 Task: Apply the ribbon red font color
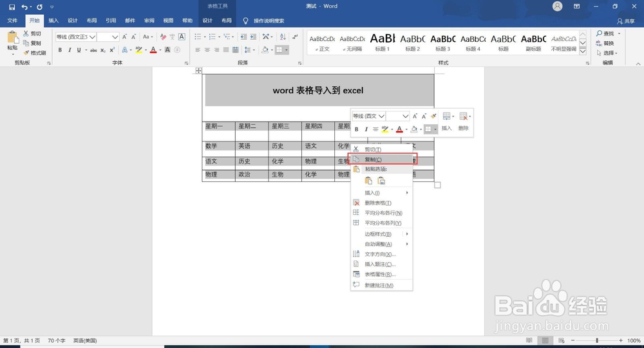coord(153,50)
